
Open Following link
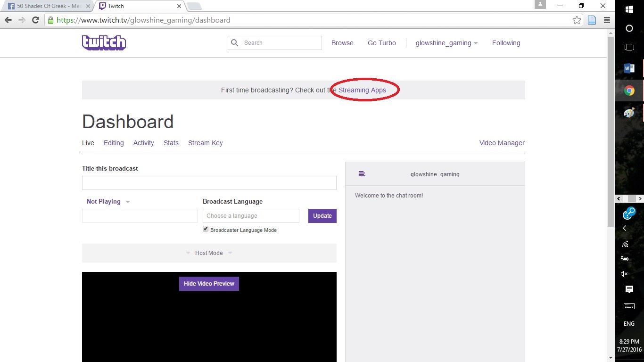coord(506,43)
